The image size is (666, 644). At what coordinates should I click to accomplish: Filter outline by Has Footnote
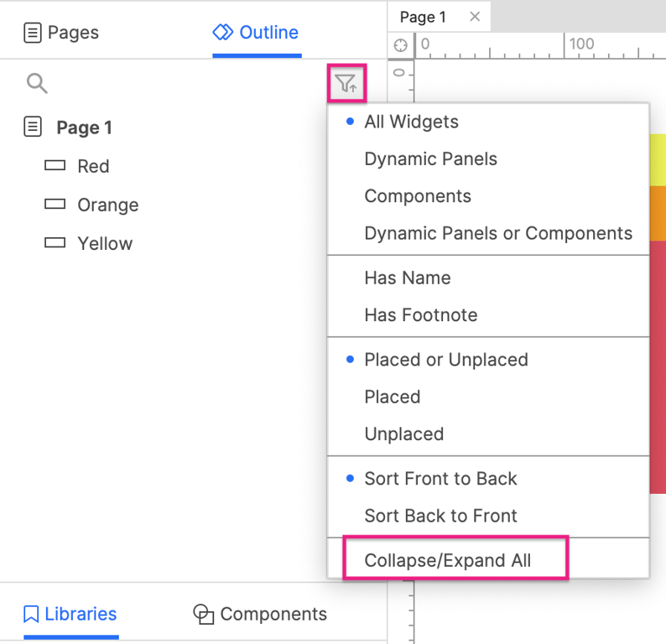click(x=420, y=315)
